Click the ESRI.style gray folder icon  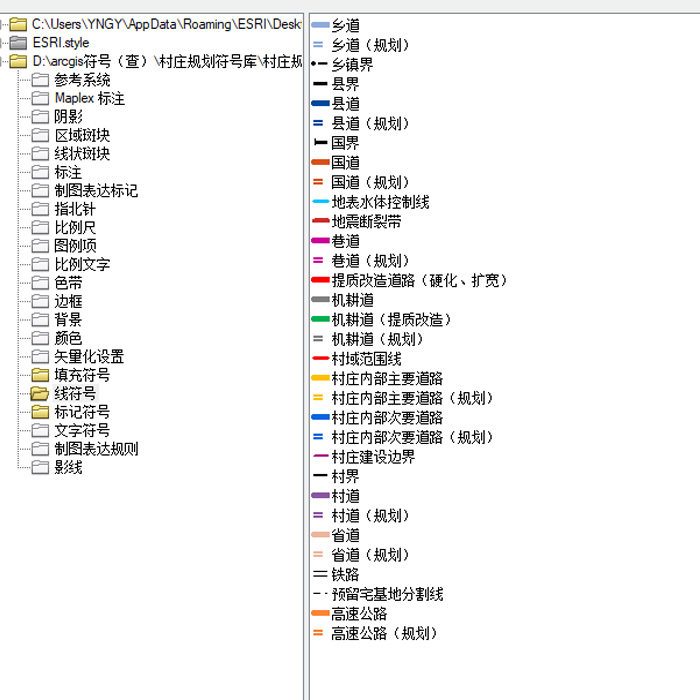point(18,43)
